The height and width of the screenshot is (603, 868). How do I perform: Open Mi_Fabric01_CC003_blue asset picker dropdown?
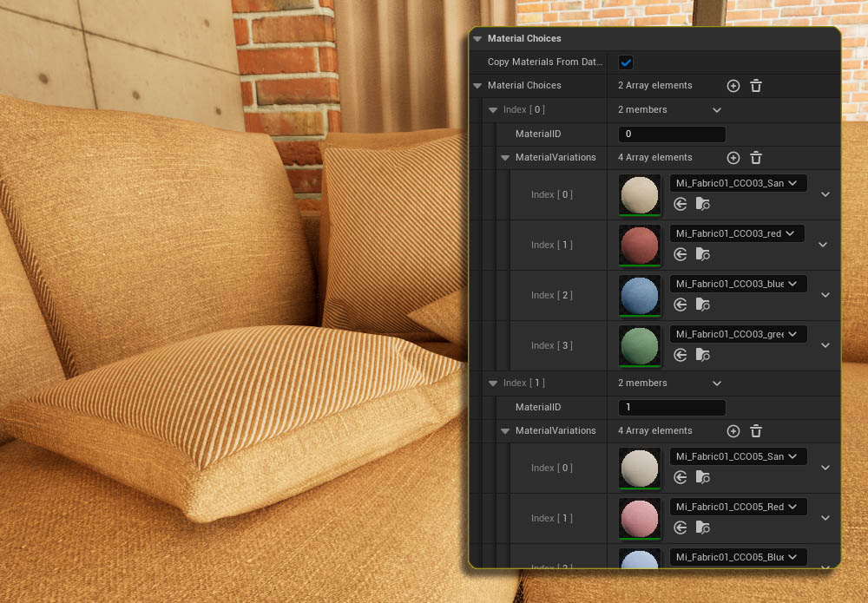point(738,284)
